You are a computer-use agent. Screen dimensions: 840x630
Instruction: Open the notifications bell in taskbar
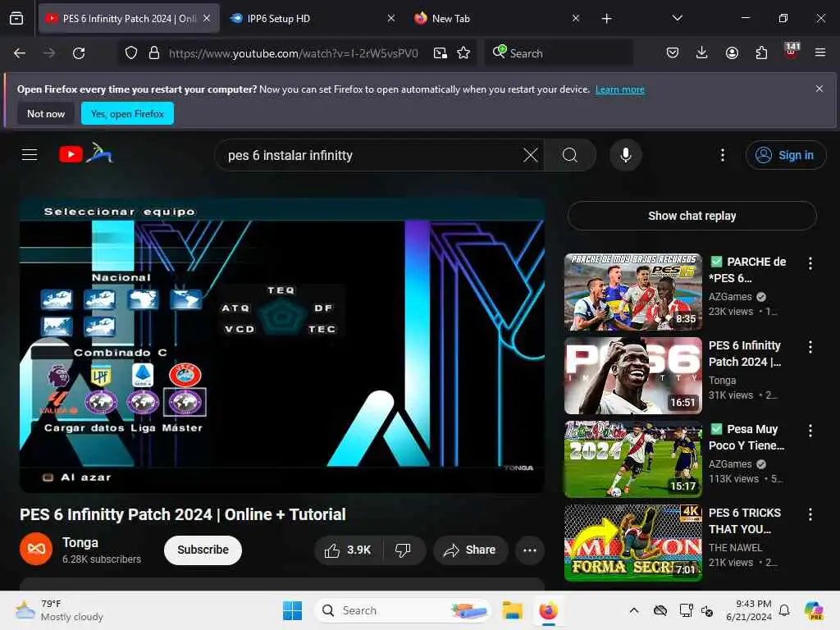pos(783,610)
